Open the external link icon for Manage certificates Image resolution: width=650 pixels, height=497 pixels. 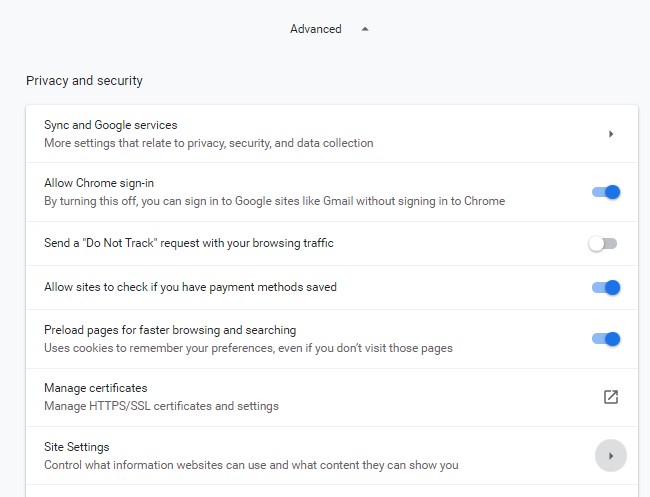611,397
